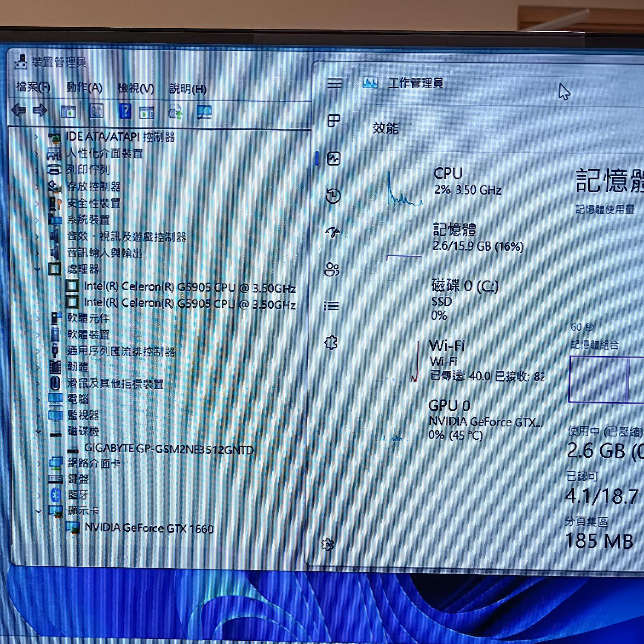Click the 裝置管理員 title bar icon
This screenshot has height=644, width=644.
point(21,62)
